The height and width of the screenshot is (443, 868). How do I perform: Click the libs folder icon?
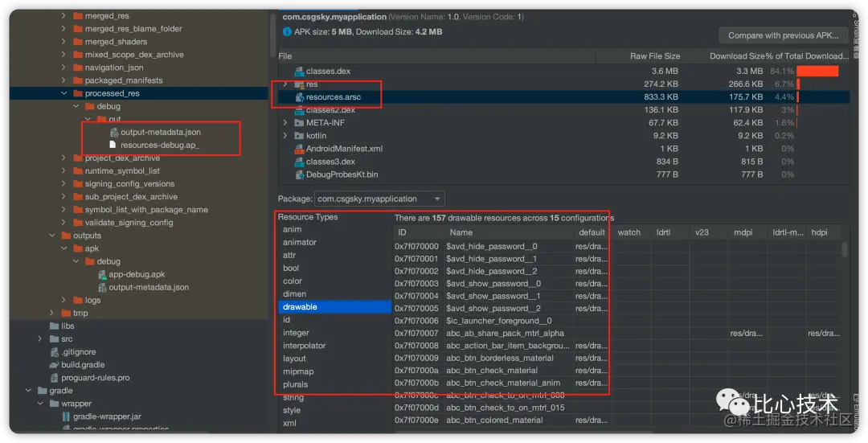coord(55,326)
